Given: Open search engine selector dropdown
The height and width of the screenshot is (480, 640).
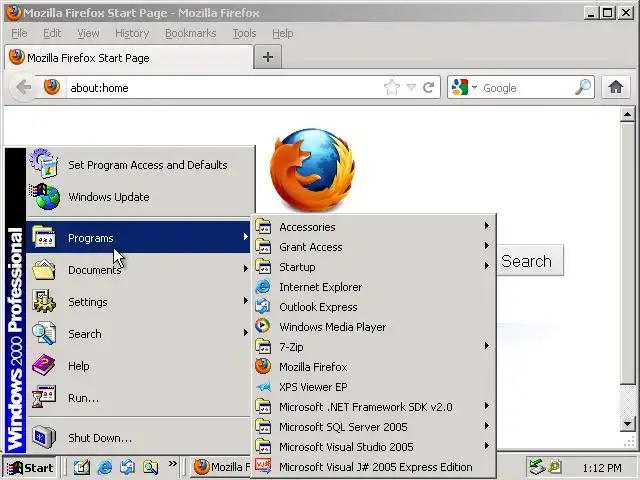Looking at the screenshot, I should pyautogui.click(x=474, y=87).
